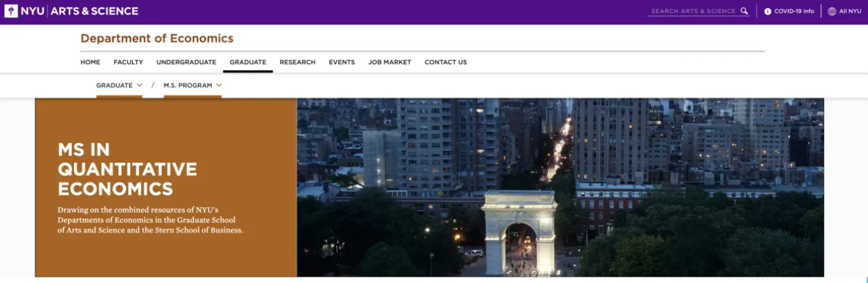Select Home in the navigation bar

pyautogui.click(x=90, y=62)
